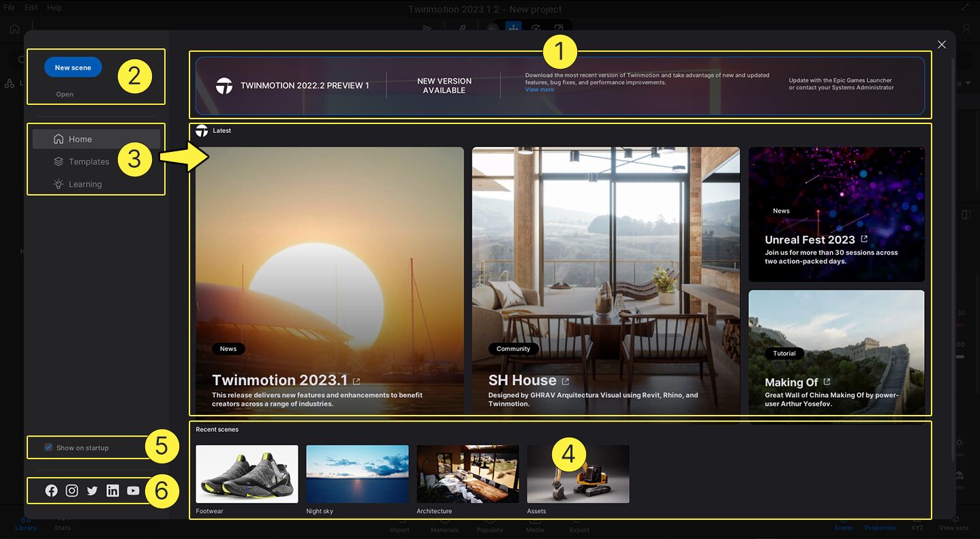
Task: Click the New scene button
Action: pos(73,67)
